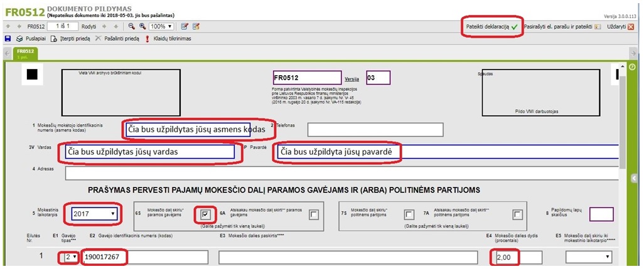Open Puslapiai pages list
Viewport: 644px width, 269px height.
(32, 39)
